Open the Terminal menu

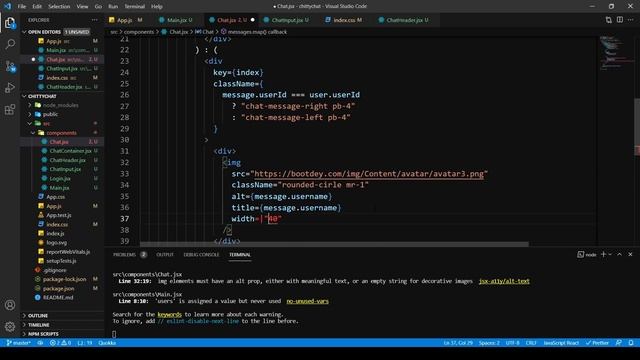click(134, 7)
